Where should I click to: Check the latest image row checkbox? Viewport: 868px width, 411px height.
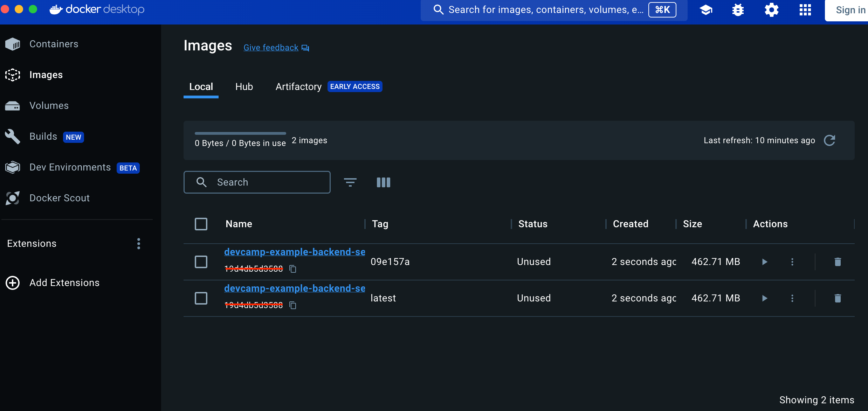(x=201, y=298)
